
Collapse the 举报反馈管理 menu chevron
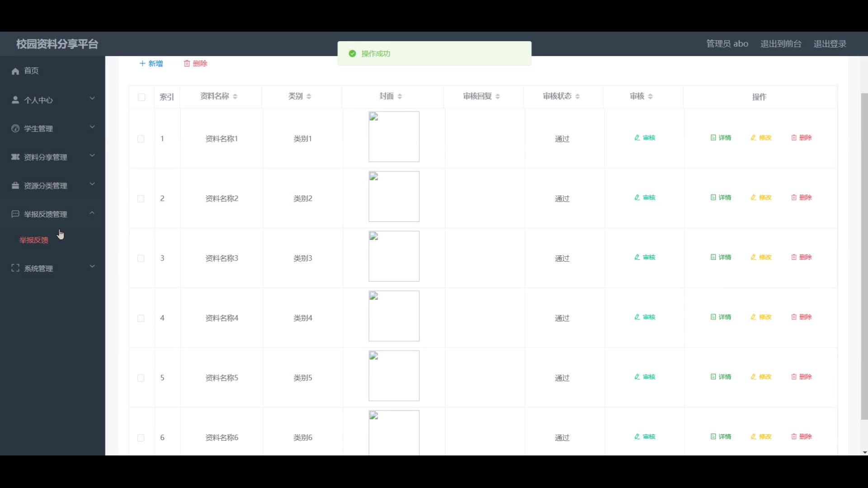click(x=92, y=212)
